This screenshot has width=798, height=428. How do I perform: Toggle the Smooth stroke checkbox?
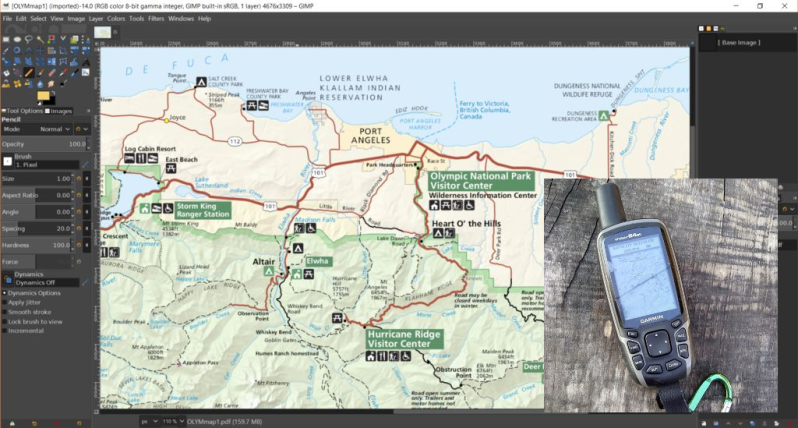coord(5,312)
